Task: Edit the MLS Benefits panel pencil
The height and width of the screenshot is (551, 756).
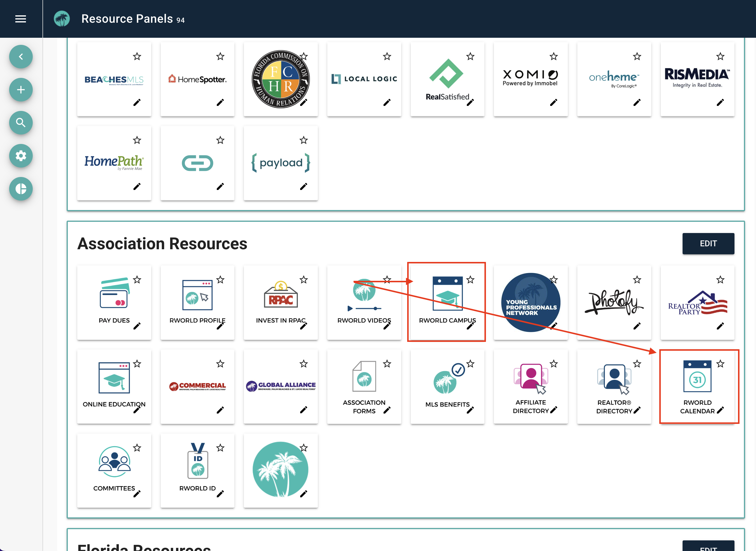Action: pos(470,410)
